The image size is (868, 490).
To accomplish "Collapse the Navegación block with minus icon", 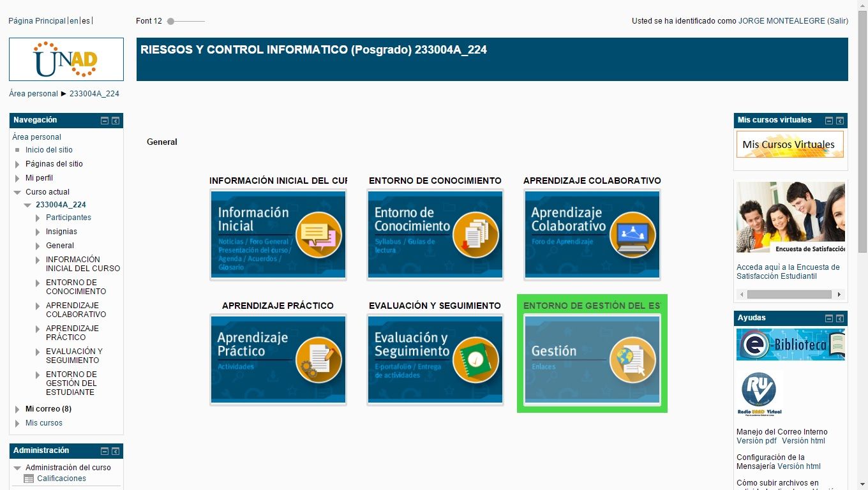I will pyautogui.click(x=105, y=121).
